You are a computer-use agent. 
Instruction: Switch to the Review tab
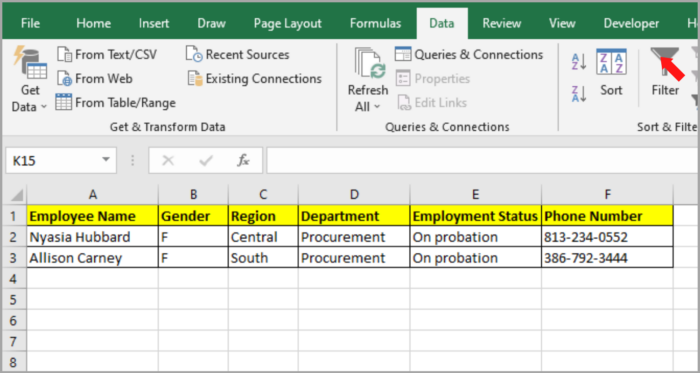click(x=502, y=23)
